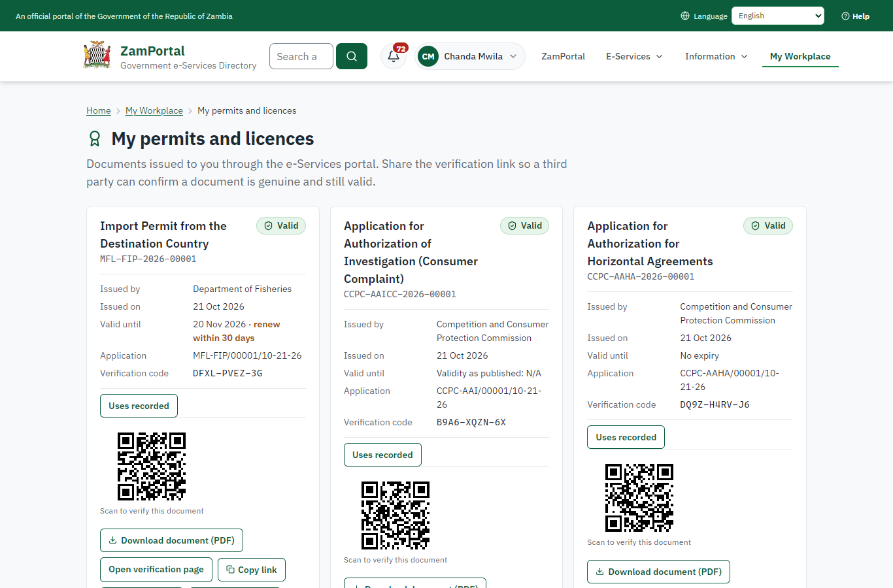Download Import Permit document PDF

(171, 540)
